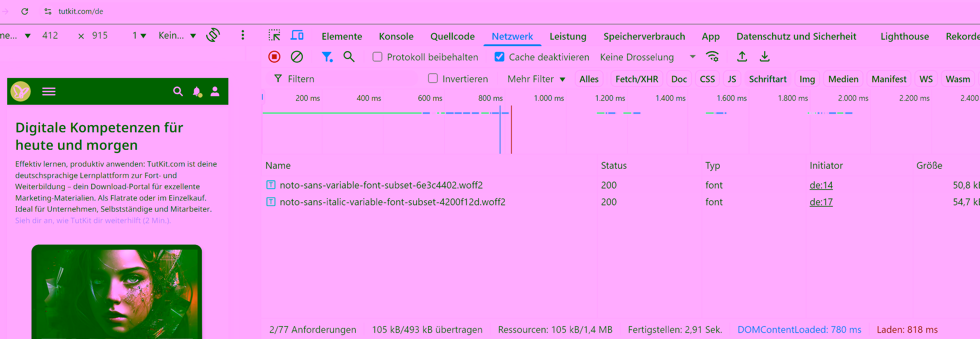
Task: Open network conditions Wi-Fi settings icon
Action: coord(712,57)
